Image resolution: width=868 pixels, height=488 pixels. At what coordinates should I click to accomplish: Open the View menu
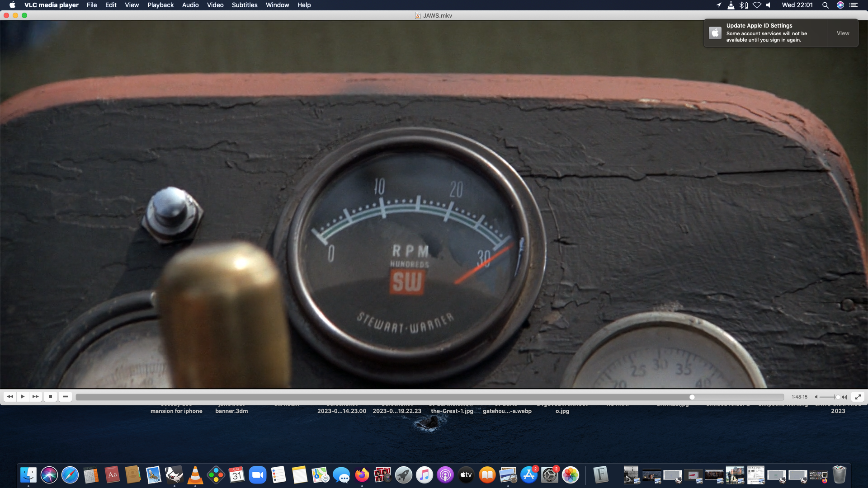(x=132, y=5)
